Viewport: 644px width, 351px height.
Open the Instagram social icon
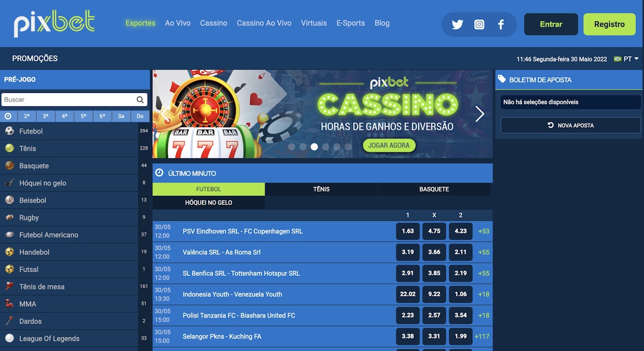coord(479,24)
